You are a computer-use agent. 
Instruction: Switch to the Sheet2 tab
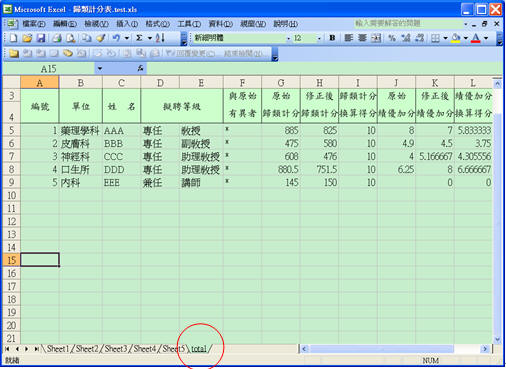pyautogui.click(x=87, y=349)
